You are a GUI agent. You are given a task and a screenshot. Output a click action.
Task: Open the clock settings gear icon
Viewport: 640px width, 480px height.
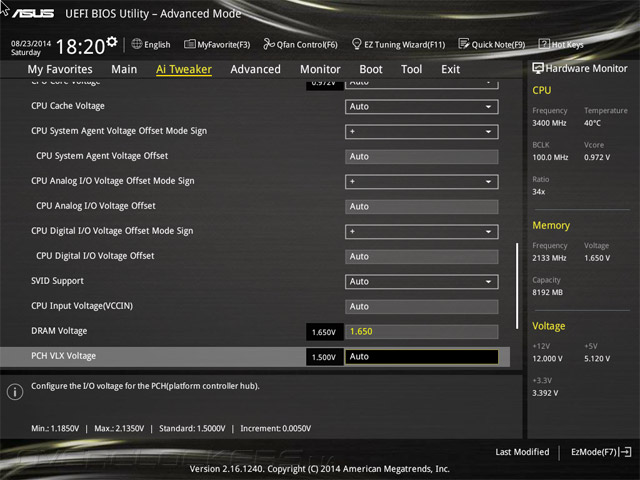[x=112, y=42]
